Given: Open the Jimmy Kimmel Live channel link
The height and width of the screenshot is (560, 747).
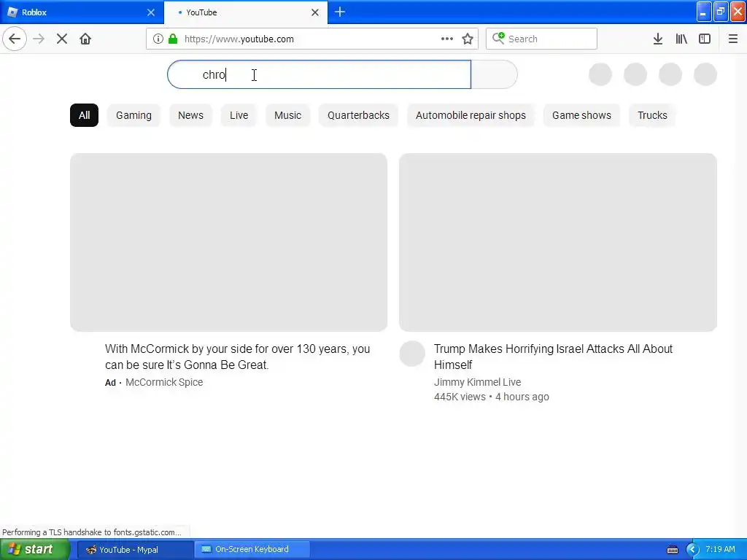Looking at the screenshot, I should [x=477, y=382].
